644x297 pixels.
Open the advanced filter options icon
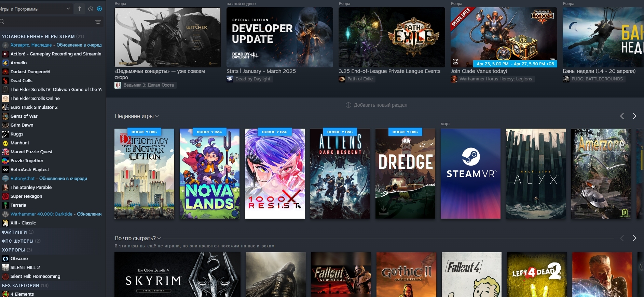(x=98, y=22)
